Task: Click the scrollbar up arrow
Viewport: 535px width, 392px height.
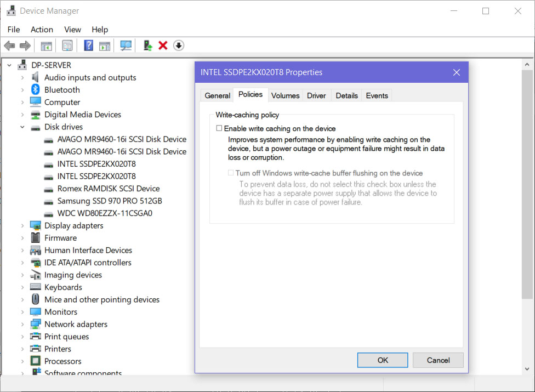Action: [527, 64]
